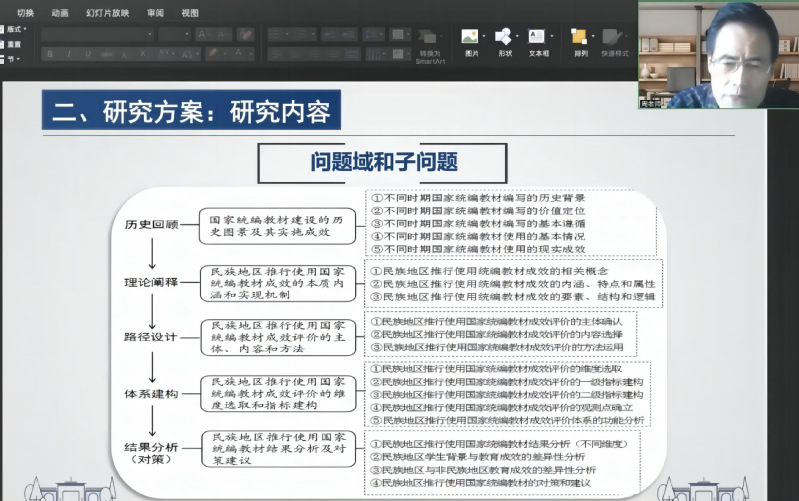This screenshot has height=501, width=799.
Task: Click 转换为 SmartArt icon
Action: (x=430, y=40)
